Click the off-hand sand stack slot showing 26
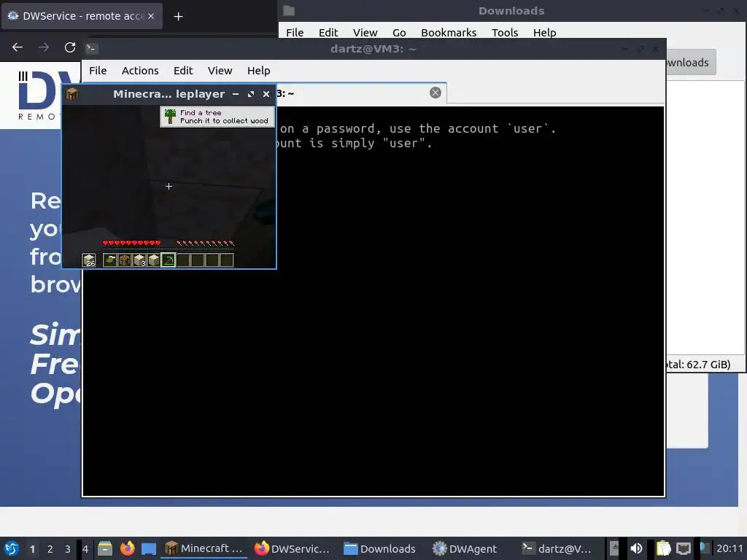 point(89,260)
